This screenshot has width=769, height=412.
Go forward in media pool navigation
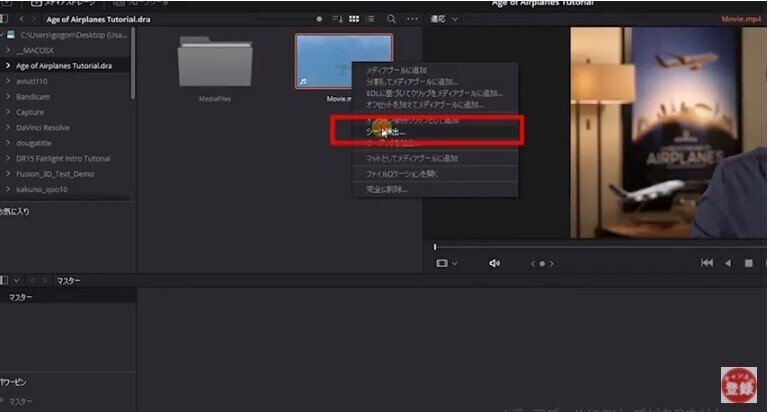pyautogui.click(x=45, y=281)
